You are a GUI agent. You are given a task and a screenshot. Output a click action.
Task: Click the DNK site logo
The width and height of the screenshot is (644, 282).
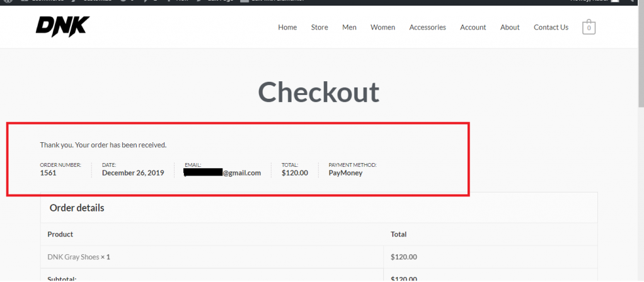click(x=62, y=26)
